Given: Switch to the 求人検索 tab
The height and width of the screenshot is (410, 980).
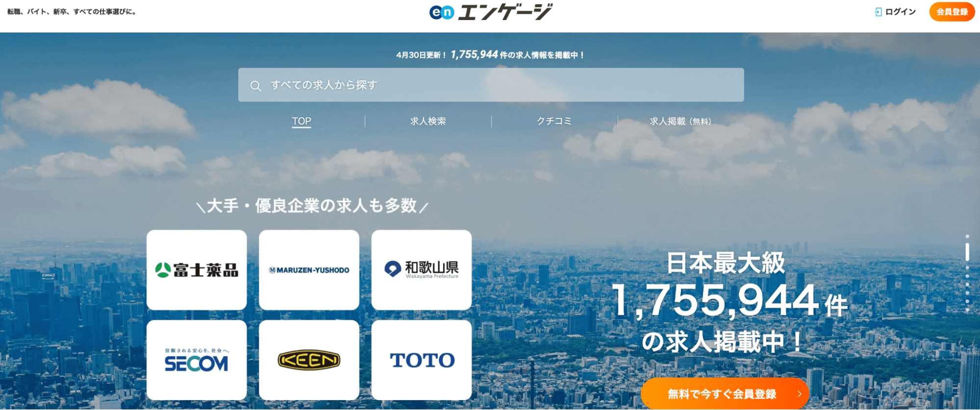Looking at the screenshot, I should [428, 121].
